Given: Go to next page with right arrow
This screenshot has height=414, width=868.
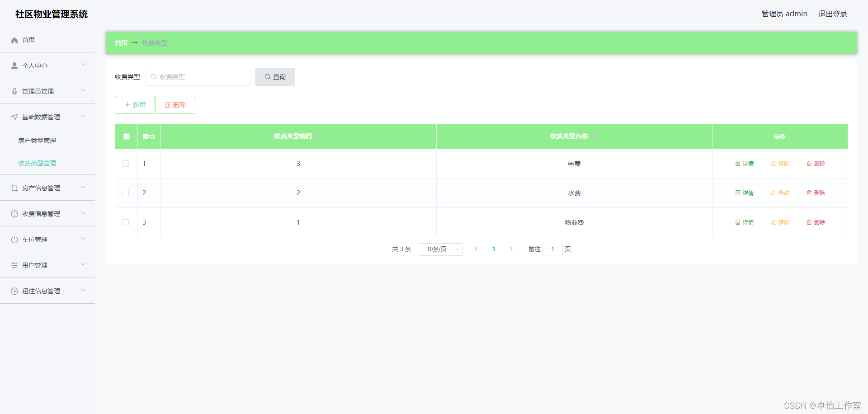Looking at the screenshot, I should tap(511, 249).
